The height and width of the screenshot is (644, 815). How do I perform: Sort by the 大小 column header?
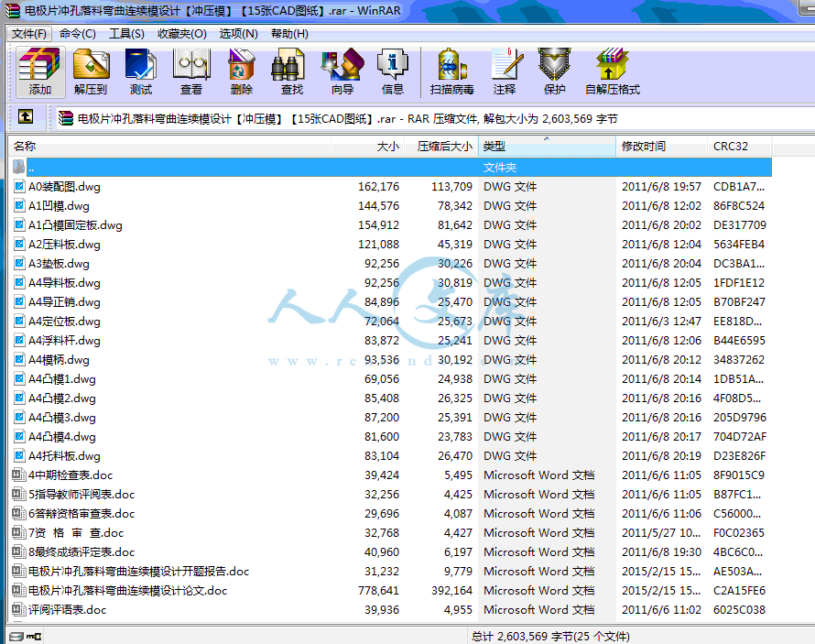tap(367, 146)
